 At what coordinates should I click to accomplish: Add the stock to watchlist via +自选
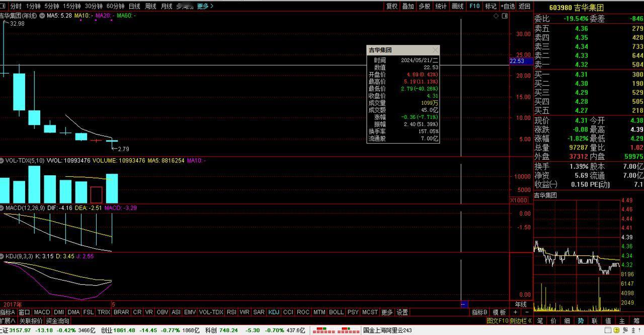[x=508, y=6]
